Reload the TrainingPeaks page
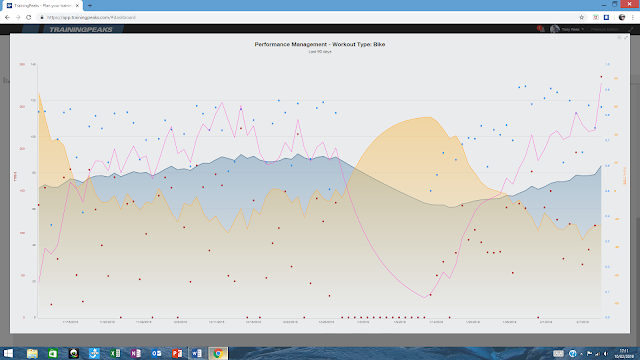 pos(29,18)
